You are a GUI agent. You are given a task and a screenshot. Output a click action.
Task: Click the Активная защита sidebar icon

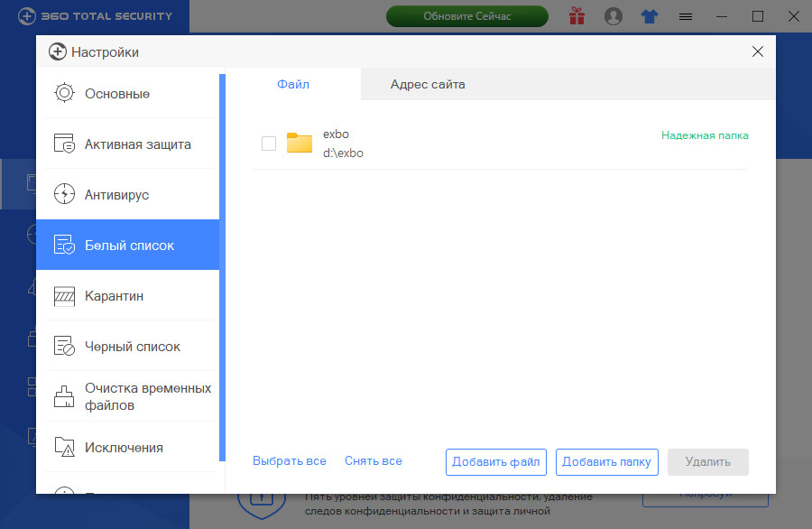(64, 144)
